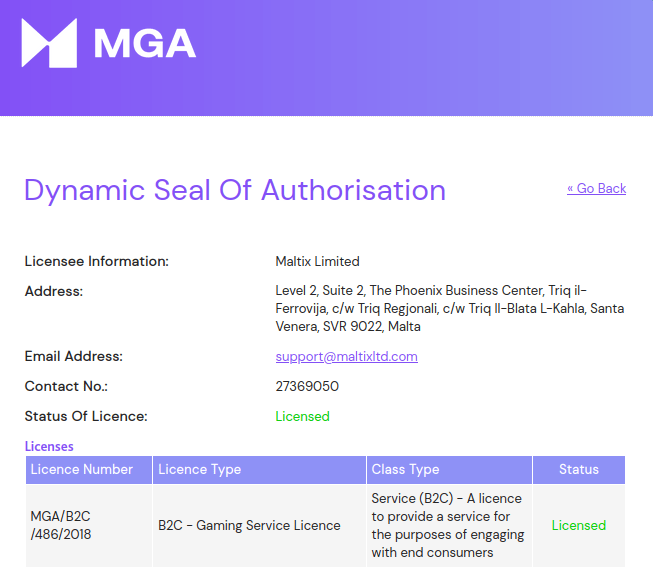Click the green Licensed status of licence text
This screenshot has height=575, width=653.
coord(302,416)
